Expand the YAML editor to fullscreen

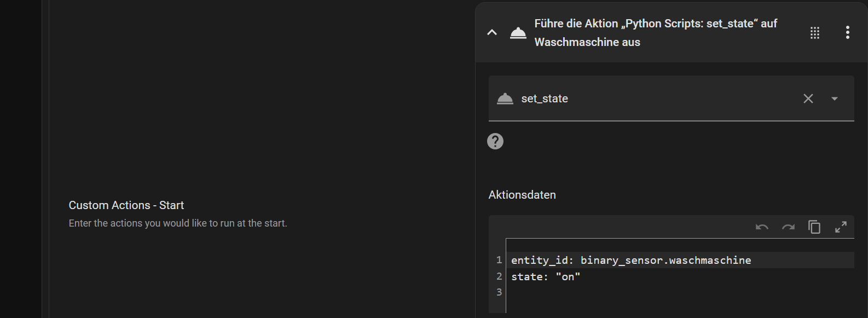(841, 227)
